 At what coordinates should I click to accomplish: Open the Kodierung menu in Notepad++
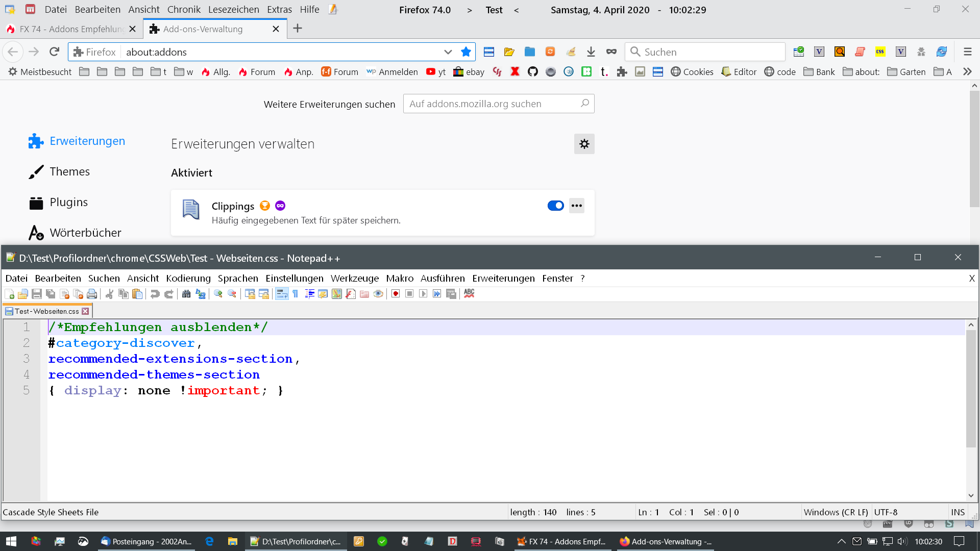click(188, 279)
